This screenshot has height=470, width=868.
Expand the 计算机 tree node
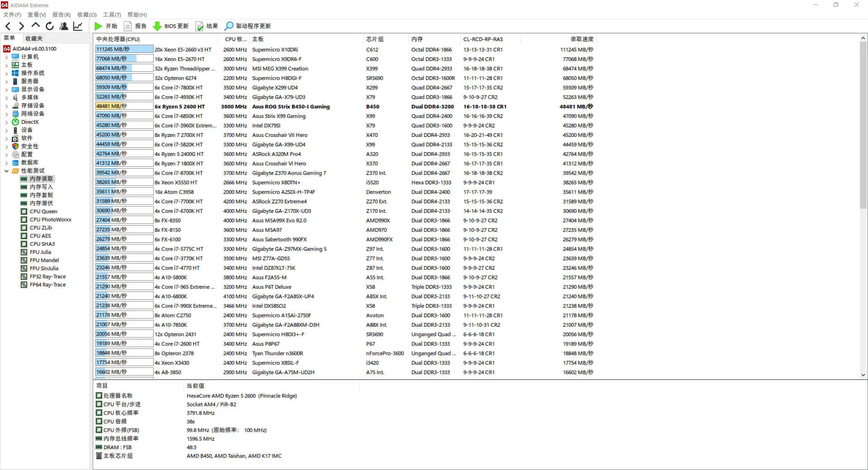pos(7,57)
